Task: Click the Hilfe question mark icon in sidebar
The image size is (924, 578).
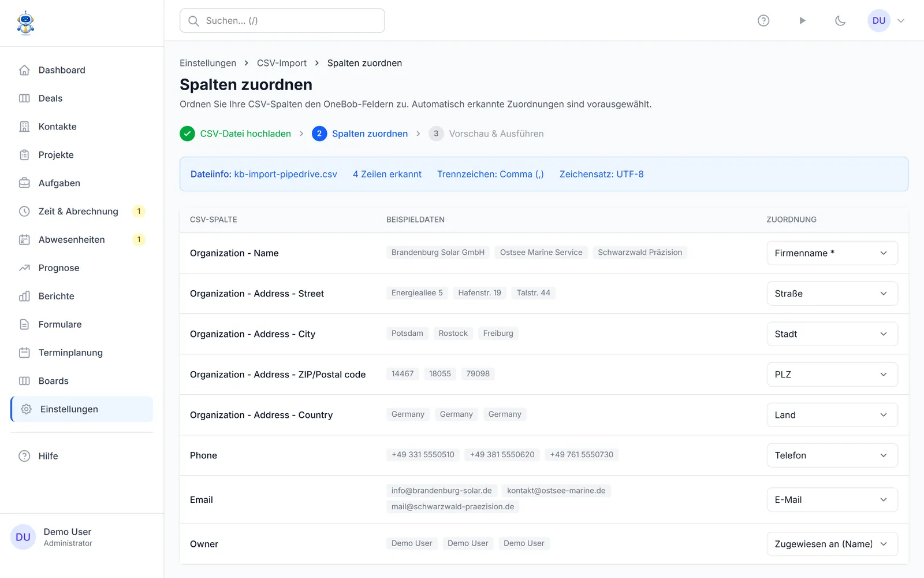Action: tap(24, 456)
